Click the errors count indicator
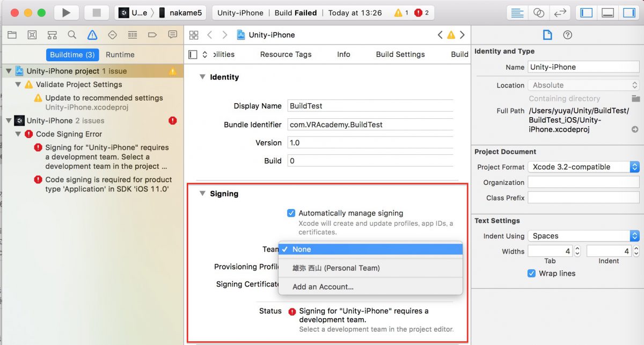This screenshot has height=345, width=644. coord(422,12)
